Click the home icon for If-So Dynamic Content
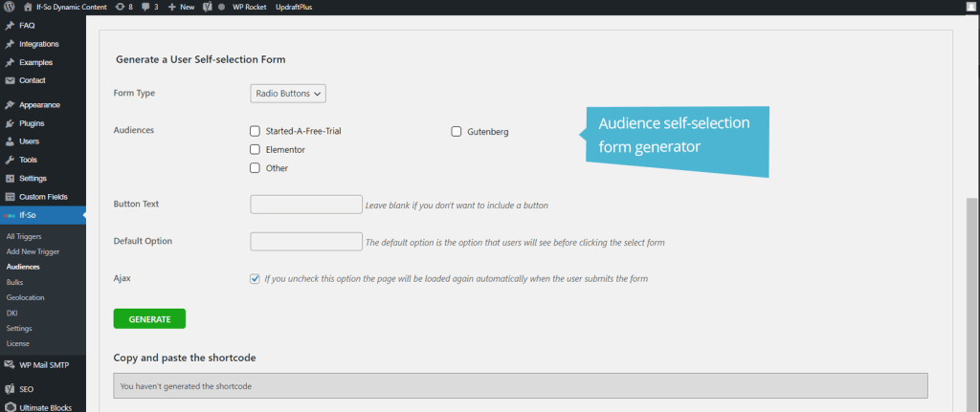The width and height of the screenshot is (980, 412). pyautogui.click(x=28, y=7)
